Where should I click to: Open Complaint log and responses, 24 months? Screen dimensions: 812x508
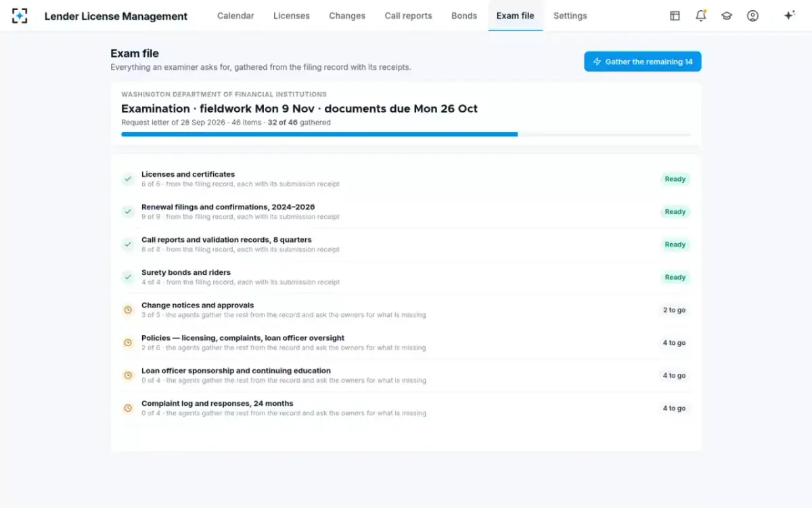click(406, 408)
